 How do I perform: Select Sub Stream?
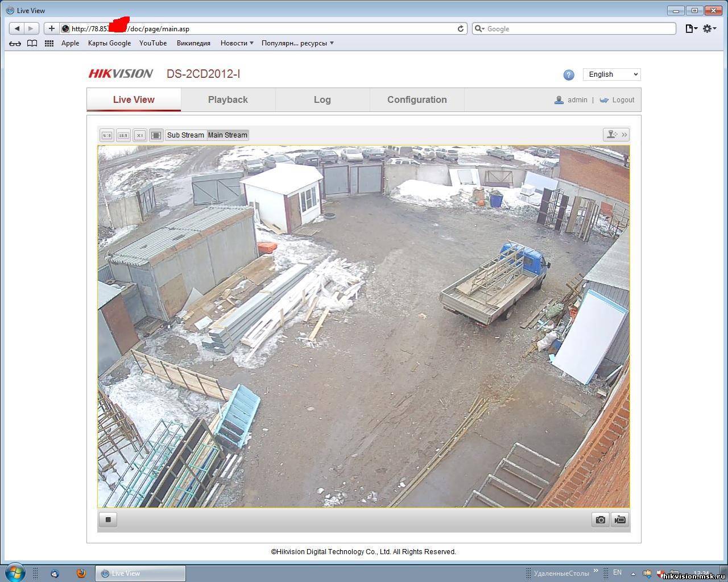tap(185, 135)
